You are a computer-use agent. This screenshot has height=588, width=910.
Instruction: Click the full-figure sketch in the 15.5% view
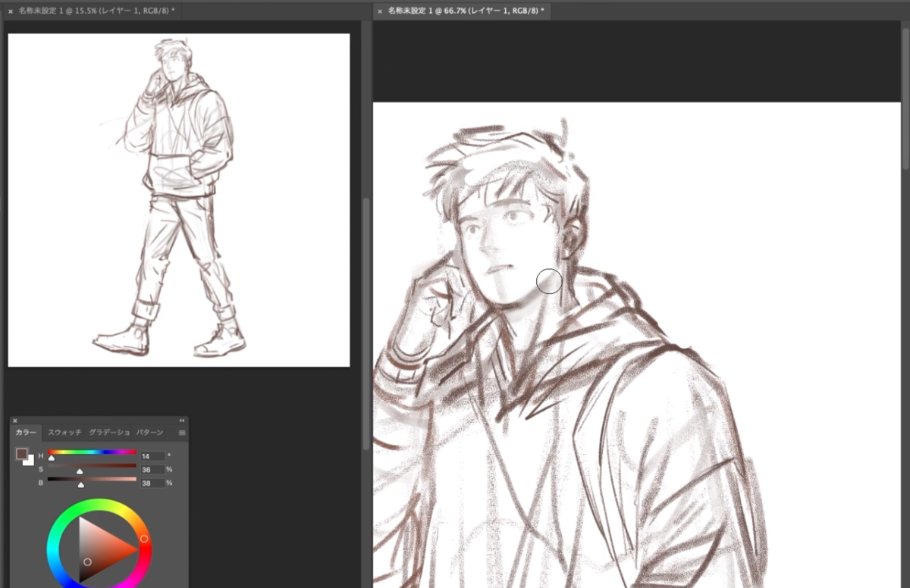[x=179, y=200]
